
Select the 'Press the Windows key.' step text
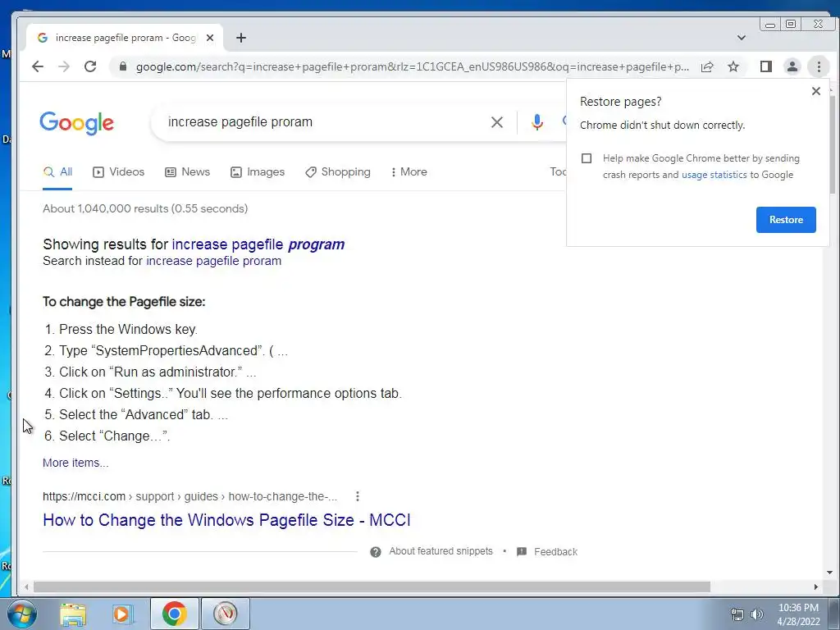[128, 330]
